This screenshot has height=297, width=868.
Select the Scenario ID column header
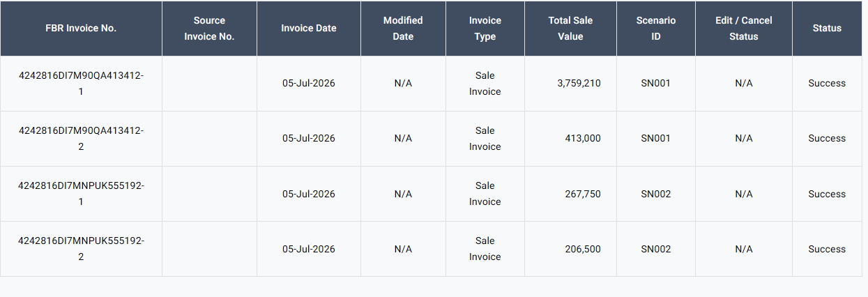pos(656,29)
